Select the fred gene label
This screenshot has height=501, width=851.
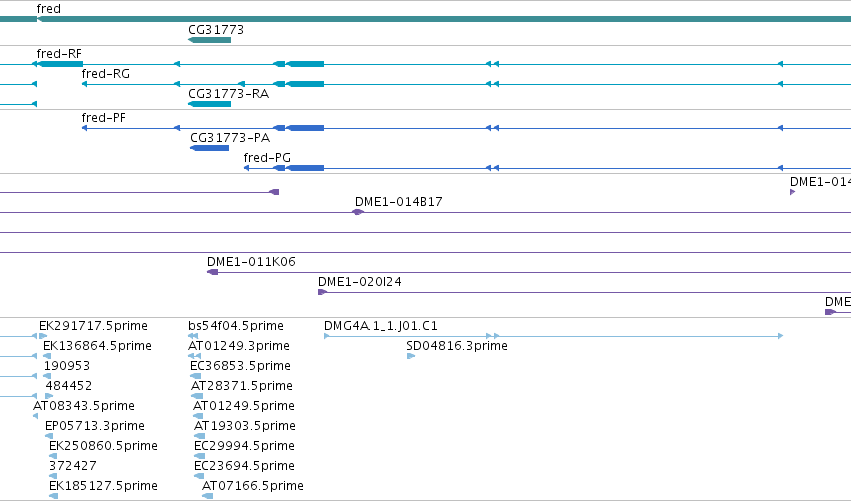coord(48,9)
